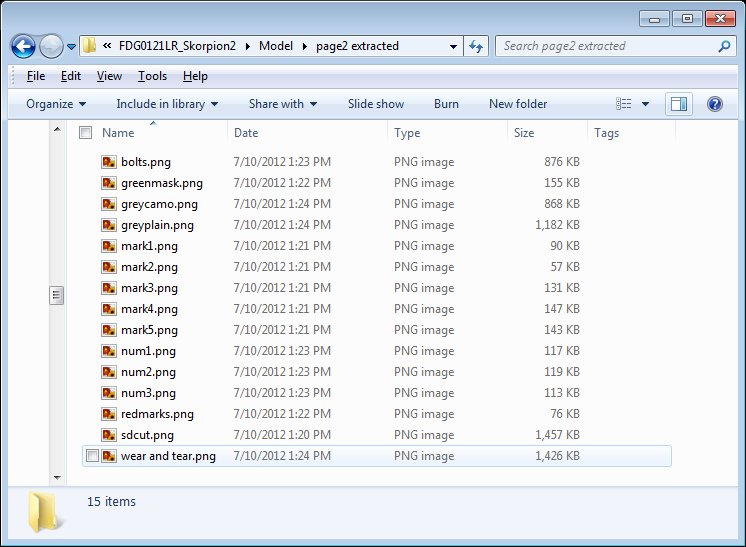The width and height of the screenshot is (746, 547).
Task: Click the search magnifier icon
Action: [725, 46]
